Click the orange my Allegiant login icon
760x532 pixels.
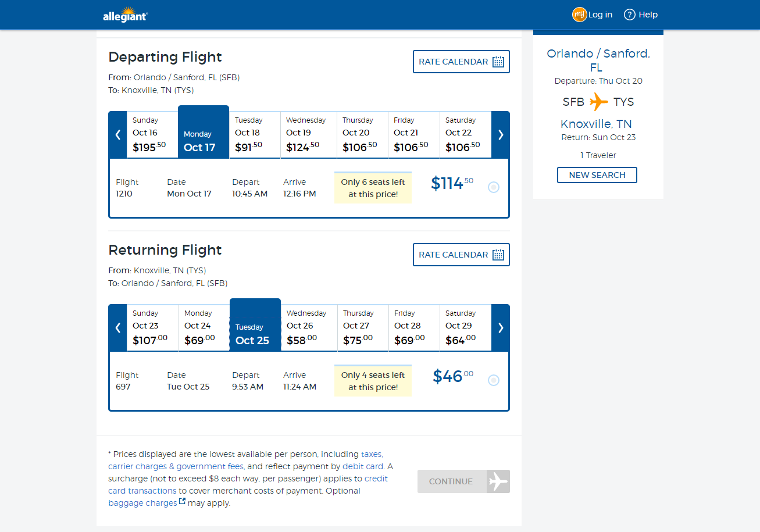pos(579,15)
